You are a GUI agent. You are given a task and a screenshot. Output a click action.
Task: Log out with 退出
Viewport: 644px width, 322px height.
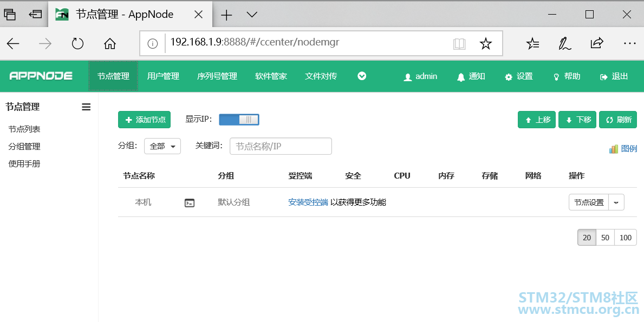click(x=614, y=76)
